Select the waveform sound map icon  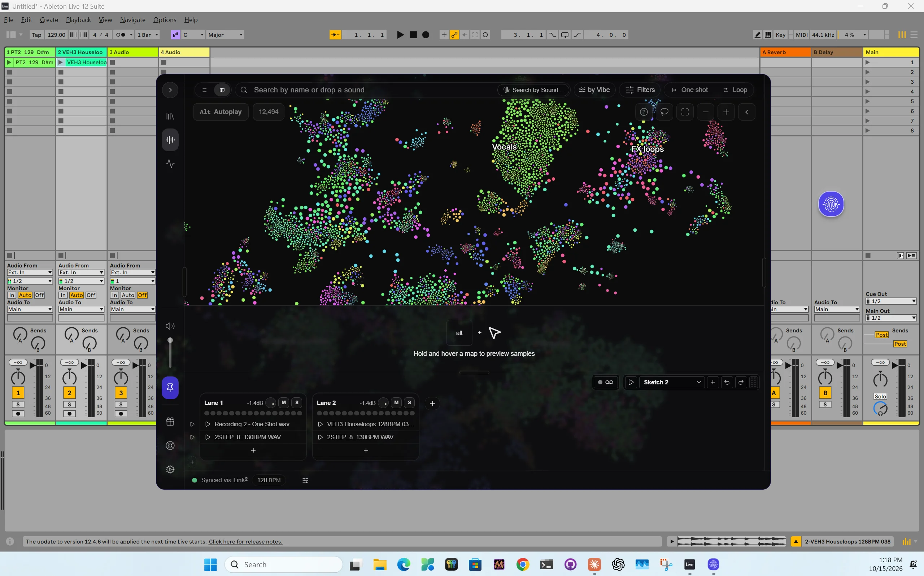pyautogui.click(x=170, y=140)
